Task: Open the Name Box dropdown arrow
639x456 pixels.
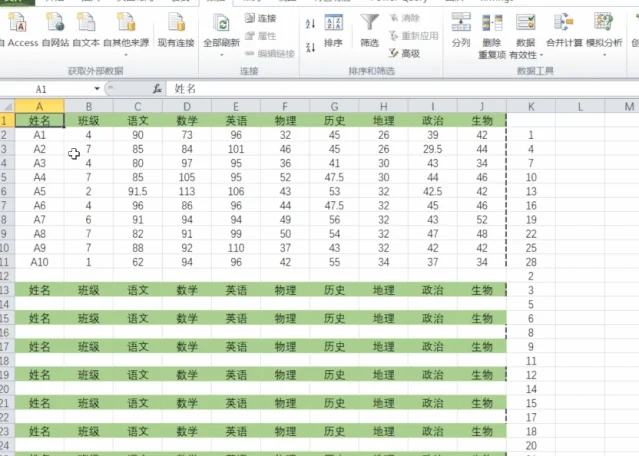Action: pos(97,88)
